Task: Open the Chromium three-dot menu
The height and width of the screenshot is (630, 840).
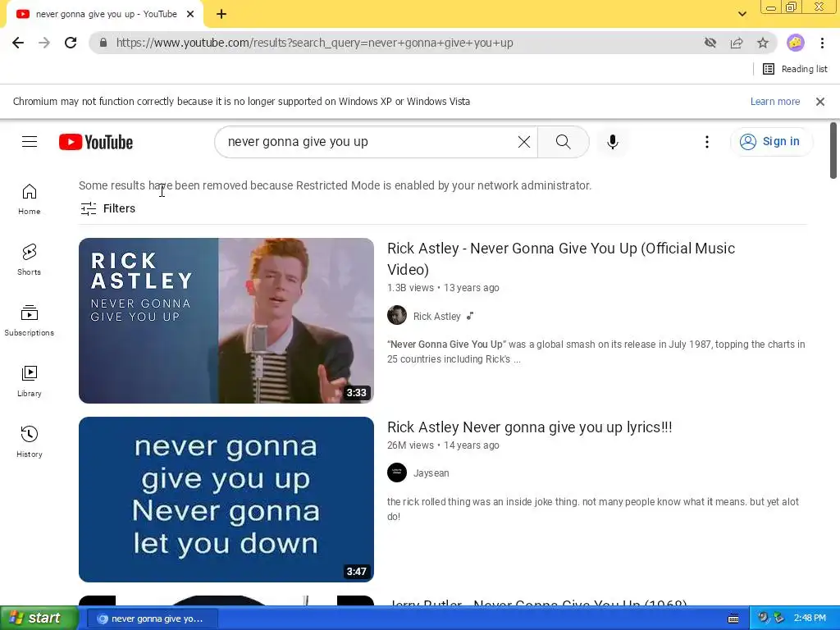Action: 822,43
